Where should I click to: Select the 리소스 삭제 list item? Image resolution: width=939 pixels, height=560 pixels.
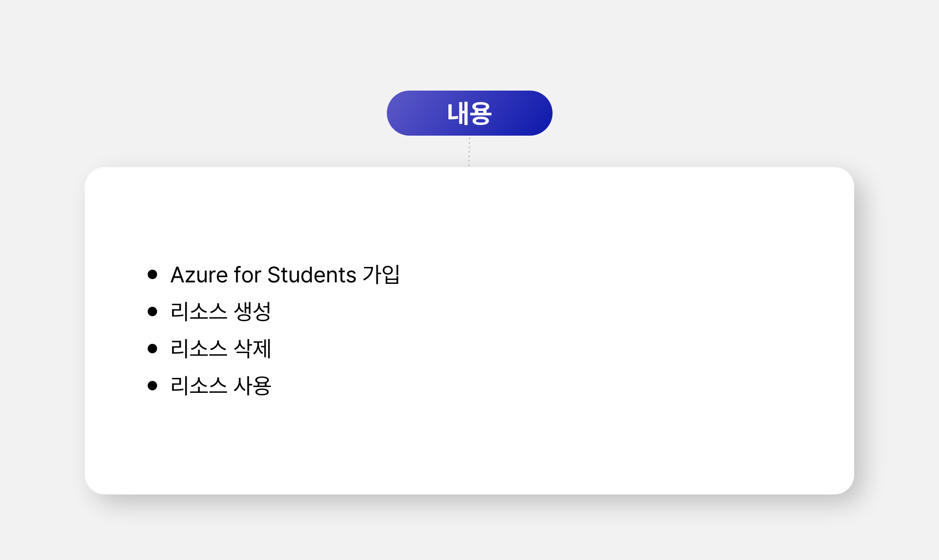pos(221,349)
